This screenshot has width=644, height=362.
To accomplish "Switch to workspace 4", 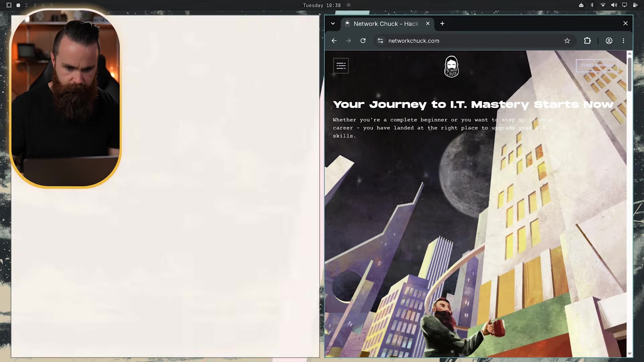I will (43, 5).
